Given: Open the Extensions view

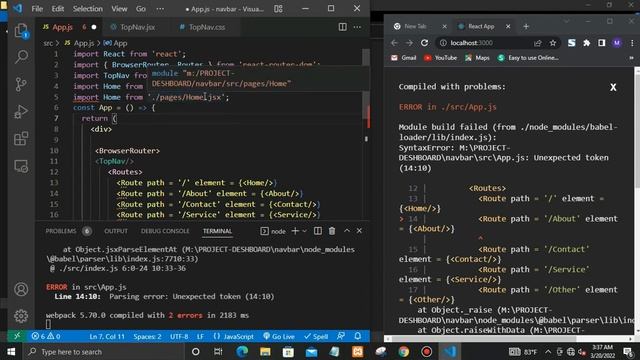Looking at the screenshot, I should 21,138.
